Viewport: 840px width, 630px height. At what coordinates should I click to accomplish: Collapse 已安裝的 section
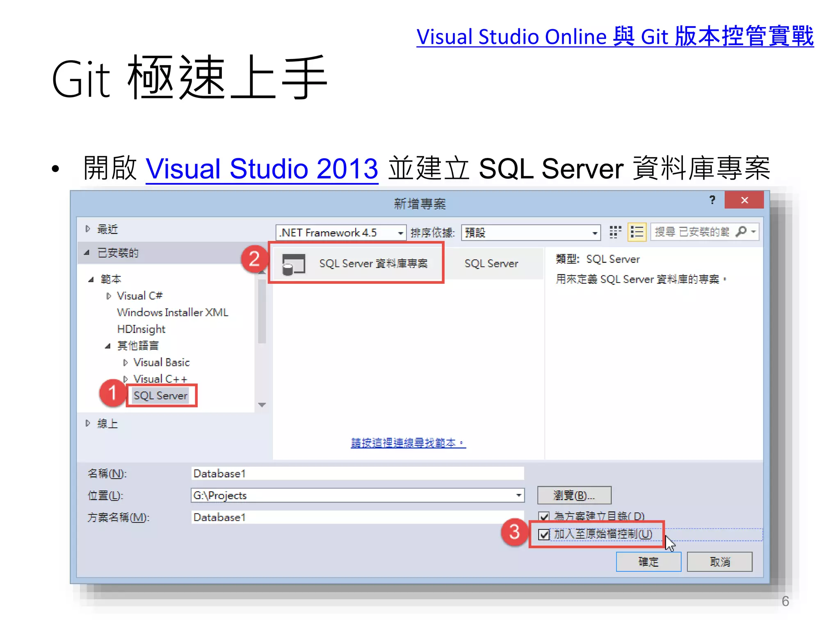click(x=87, y=253)
